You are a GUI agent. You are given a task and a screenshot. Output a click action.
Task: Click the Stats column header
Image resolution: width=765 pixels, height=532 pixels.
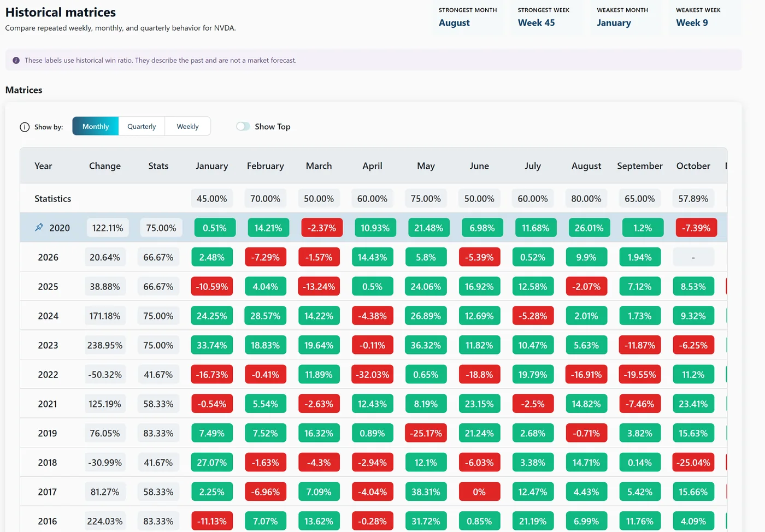(158, 166)
